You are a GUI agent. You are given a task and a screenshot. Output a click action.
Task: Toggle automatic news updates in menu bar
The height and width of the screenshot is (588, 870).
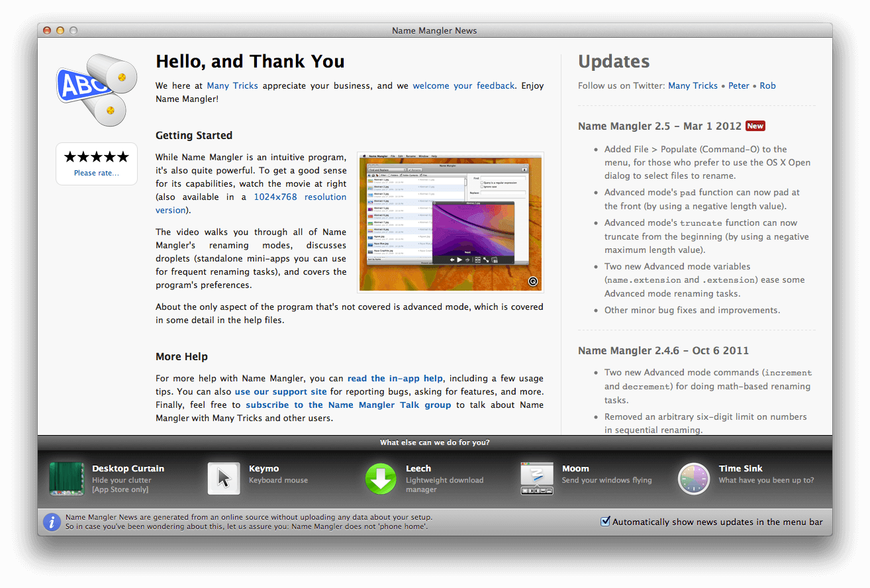pos(605,521)
